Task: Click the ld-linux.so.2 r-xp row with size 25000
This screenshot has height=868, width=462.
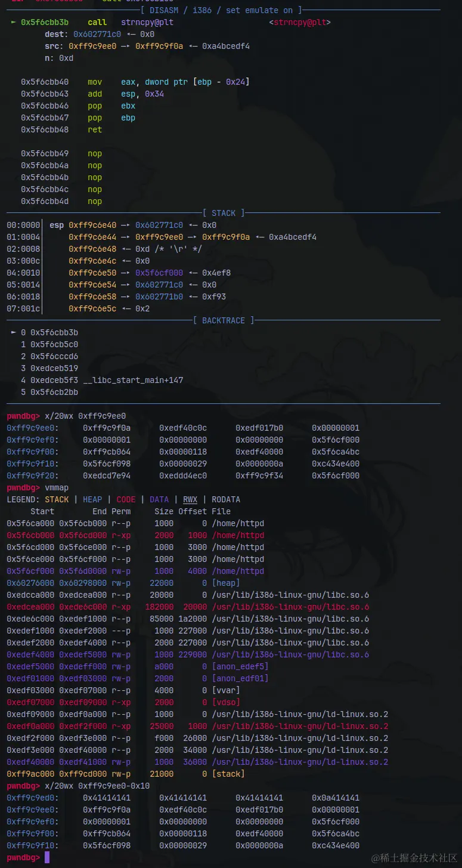Action: 197,726
